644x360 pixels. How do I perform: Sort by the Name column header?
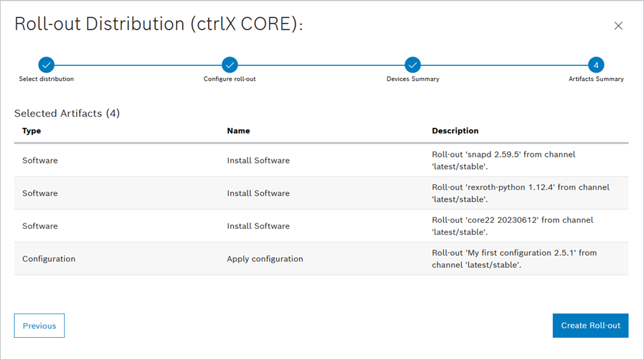coord(238,131)
